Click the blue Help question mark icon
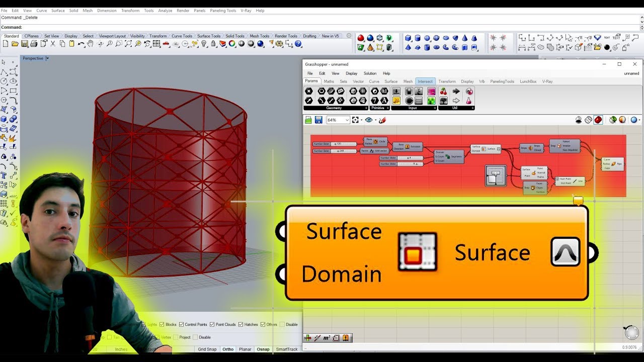The image size is (644, 362). pos(298,44)
